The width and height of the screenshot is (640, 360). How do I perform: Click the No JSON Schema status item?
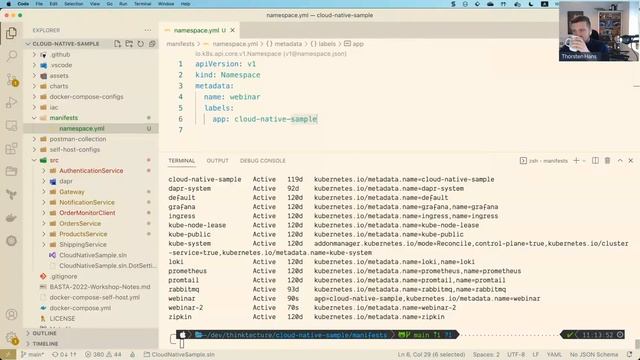click(x=594, y=354)
